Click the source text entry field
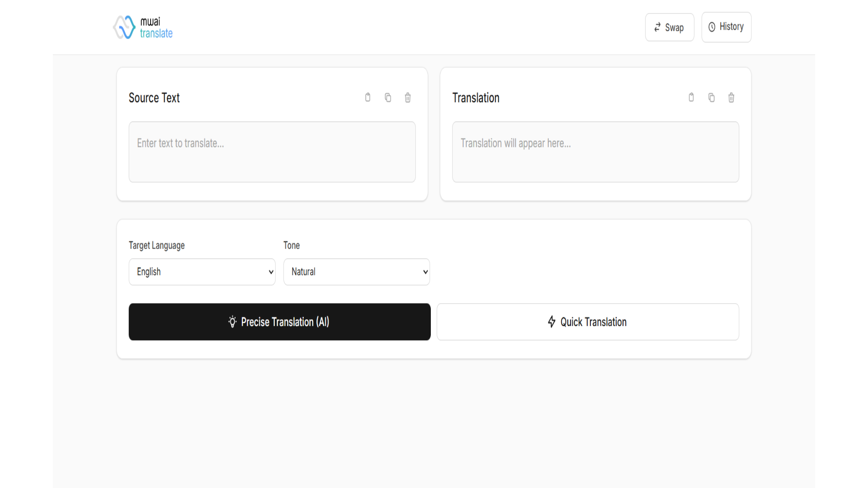The width and height of the screenshot is (868, 488). pos(272,152)
